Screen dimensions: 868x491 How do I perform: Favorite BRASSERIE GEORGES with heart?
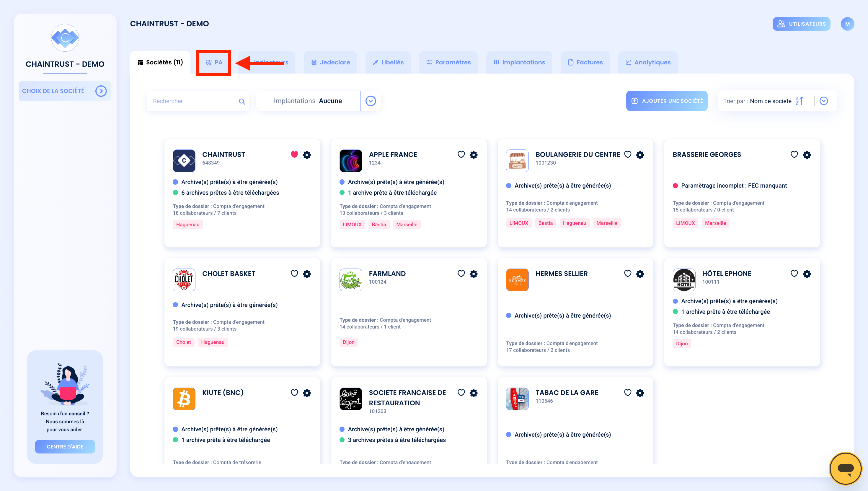(x=794, y=155)
